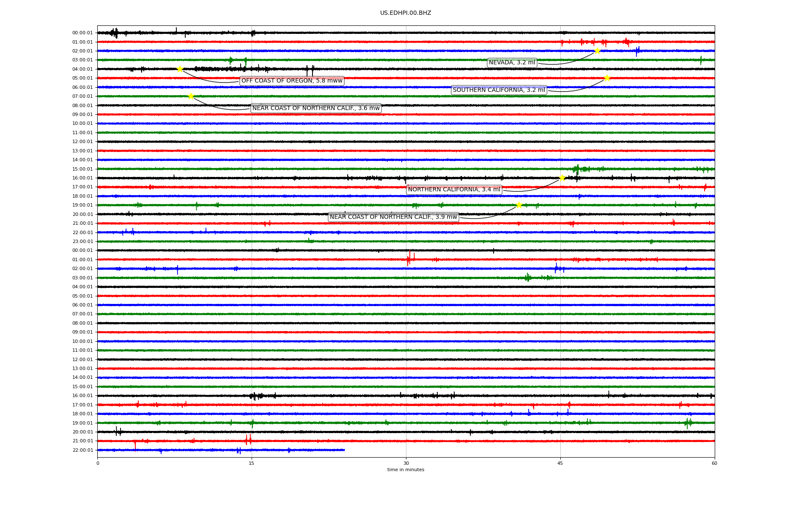Click the first 00:00:01 row time label
812x508 pixels.
pyautogui.click(x=82, y=33)
